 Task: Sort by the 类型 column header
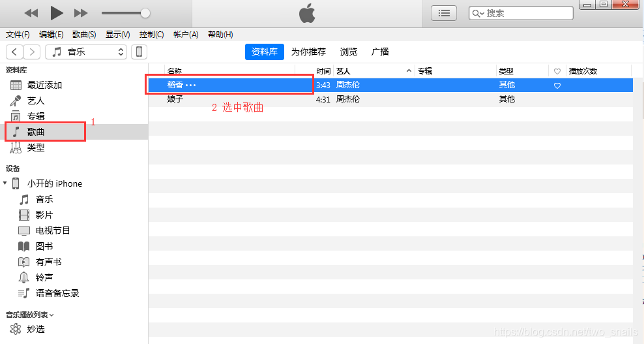point(506,70)
